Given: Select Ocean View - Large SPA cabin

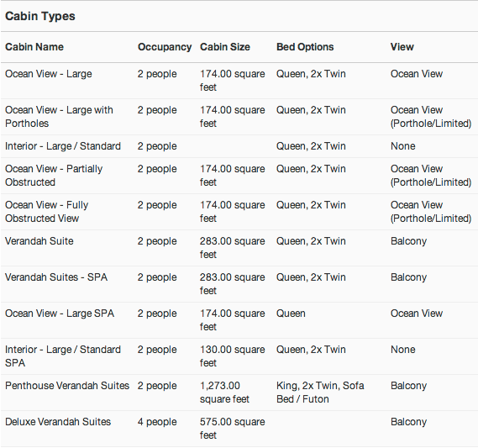Looking at the screenshot, I should [x=60, y=314].
